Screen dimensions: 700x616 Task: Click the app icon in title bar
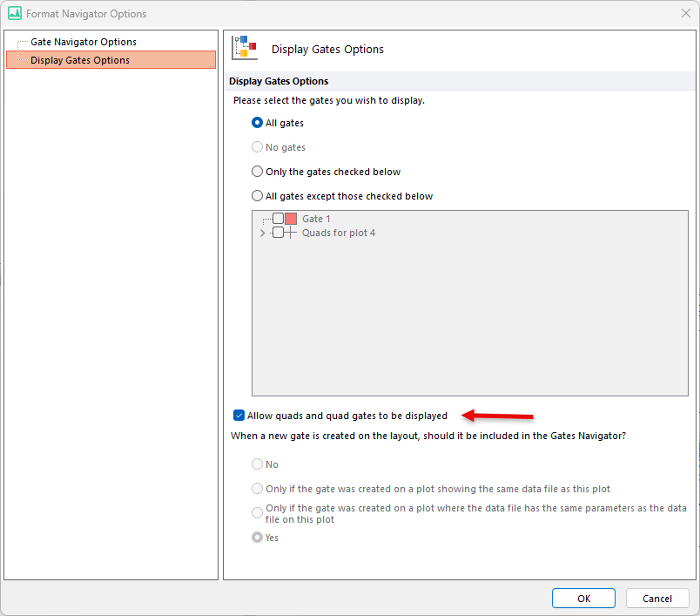click(x=14, y=14)
